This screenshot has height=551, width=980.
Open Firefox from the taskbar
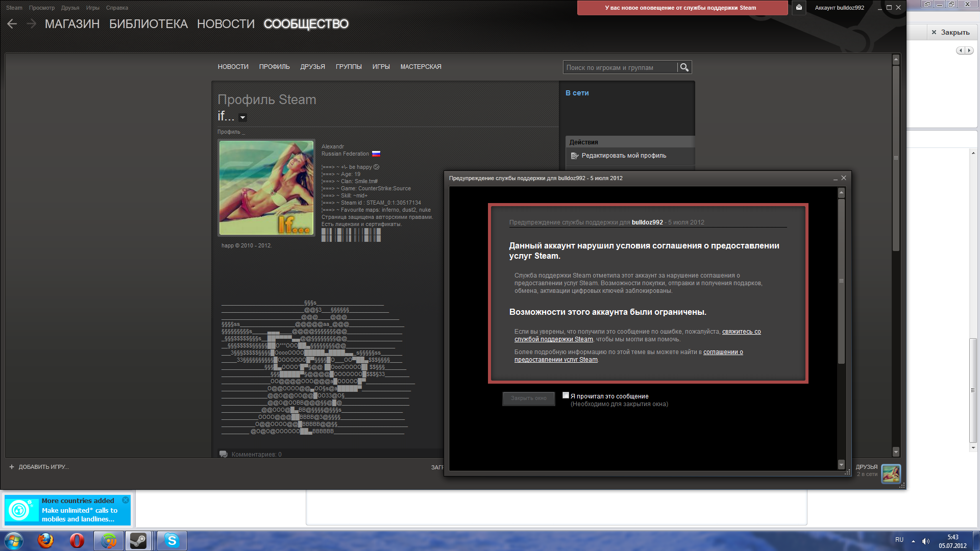45,540
